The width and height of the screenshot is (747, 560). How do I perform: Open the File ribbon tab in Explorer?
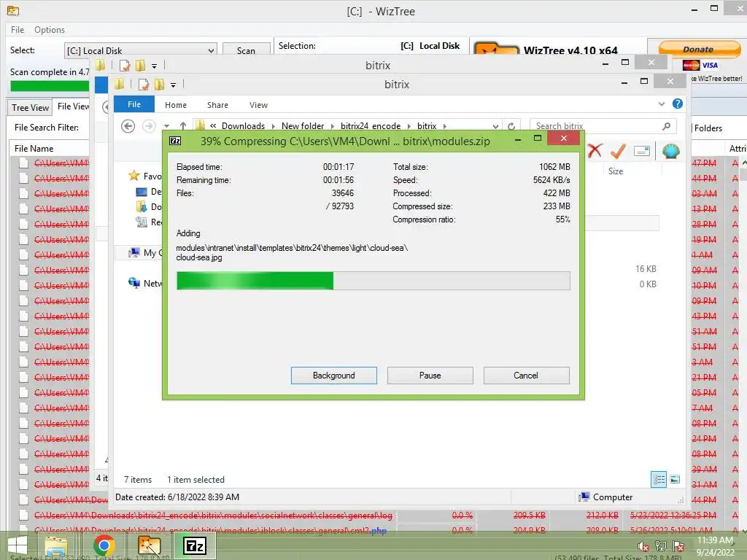click(x=134, y=104)
